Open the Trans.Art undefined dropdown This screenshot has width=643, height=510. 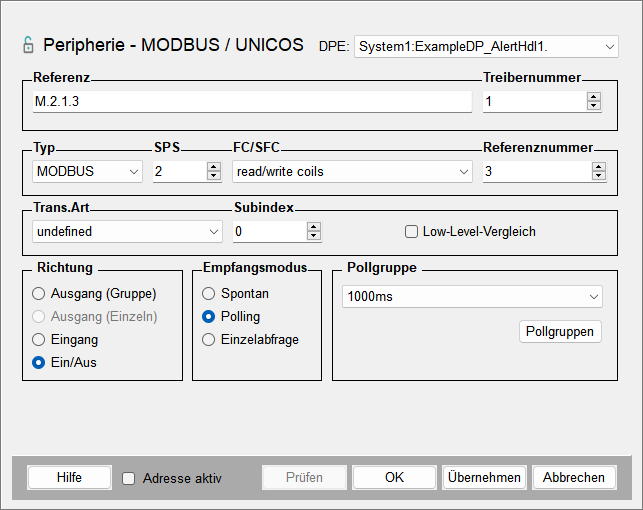point(128,232)
